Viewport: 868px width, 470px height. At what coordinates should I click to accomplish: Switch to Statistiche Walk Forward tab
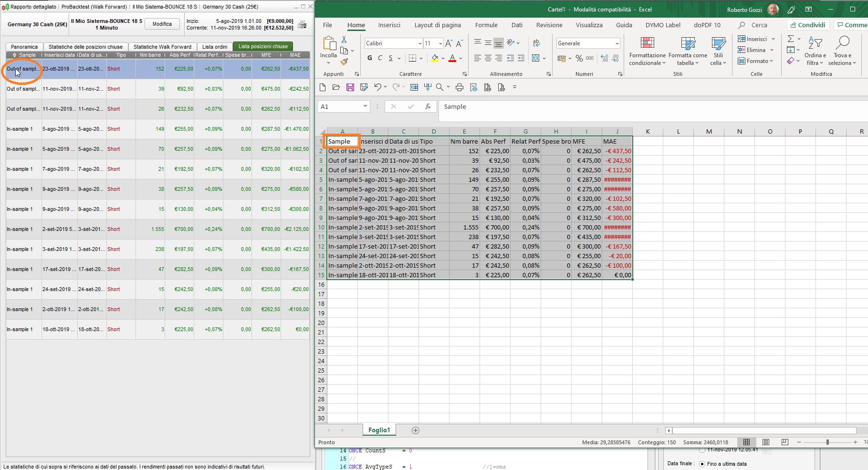pos(162,47)
